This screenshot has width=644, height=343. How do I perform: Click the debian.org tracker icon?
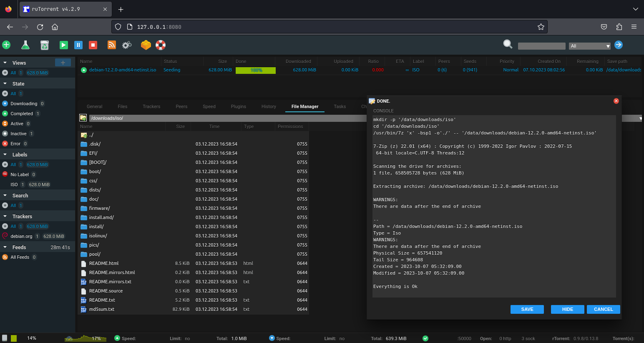[5, 236]
